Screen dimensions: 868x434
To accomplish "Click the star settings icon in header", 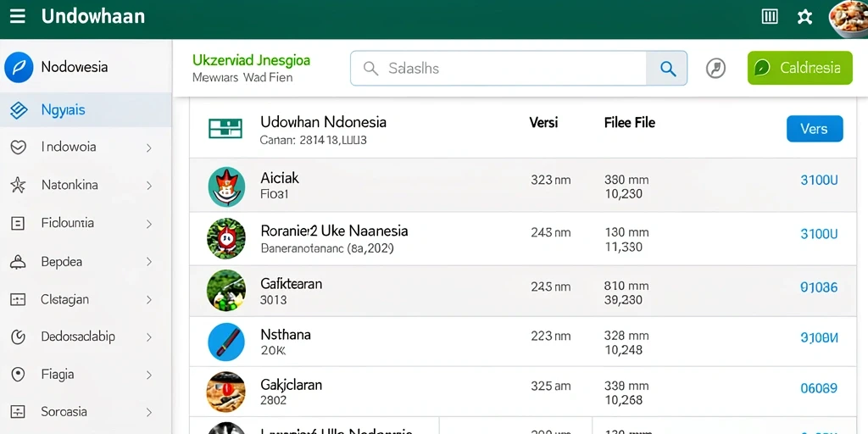I will pos(804,17).
